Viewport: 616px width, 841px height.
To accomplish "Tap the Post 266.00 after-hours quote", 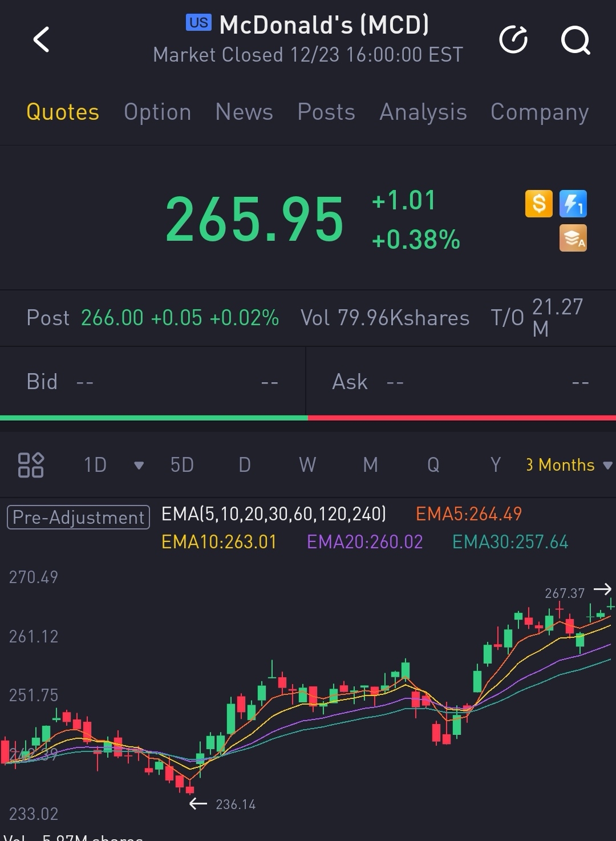I will pos(153,318).
